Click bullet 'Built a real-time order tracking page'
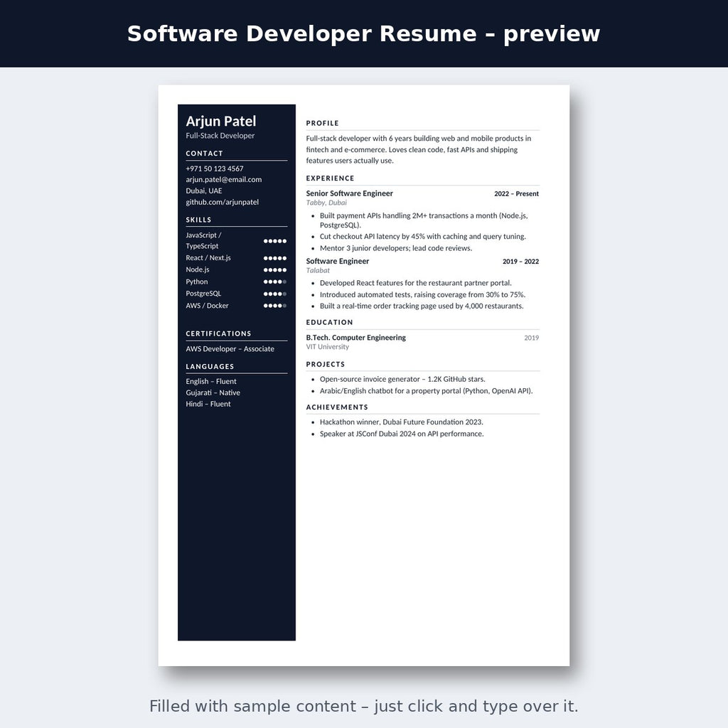The width and height of the screenshot is (728, 728). click(x=422, y=306)
